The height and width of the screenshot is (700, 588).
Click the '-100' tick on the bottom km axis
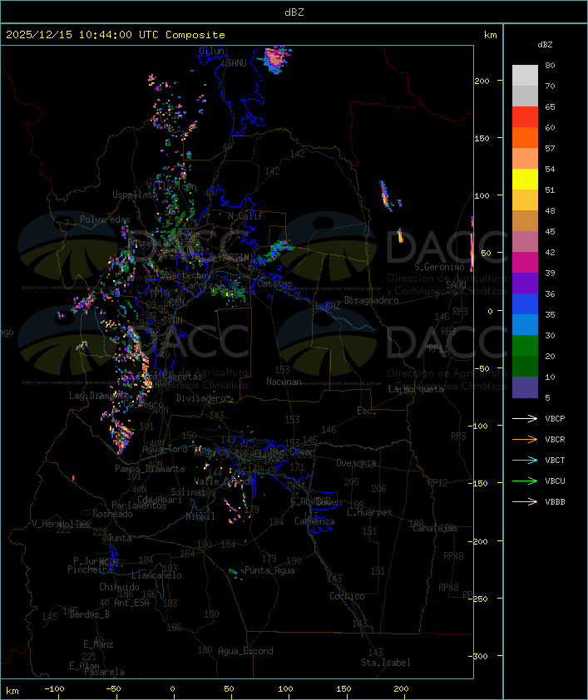tap(54, 689)
